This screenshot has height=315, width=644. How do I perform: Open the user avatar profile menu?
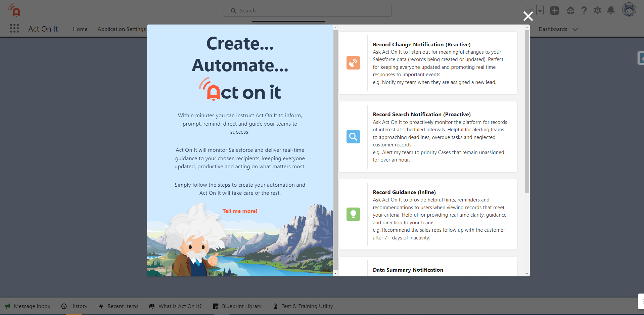pyautogui.click(x=629, y=10)
